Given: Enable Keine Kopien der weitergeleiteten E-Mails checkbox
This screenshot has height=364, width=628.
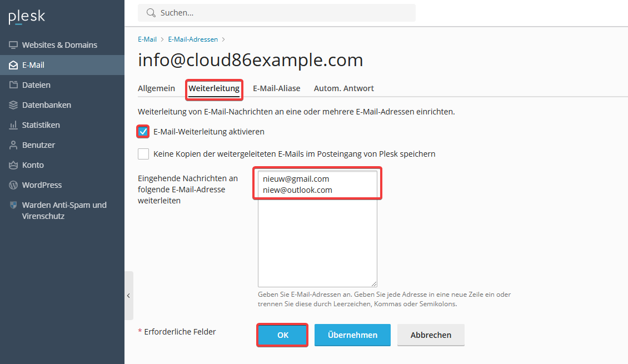Looking at the screenshot, I should 143,154.
